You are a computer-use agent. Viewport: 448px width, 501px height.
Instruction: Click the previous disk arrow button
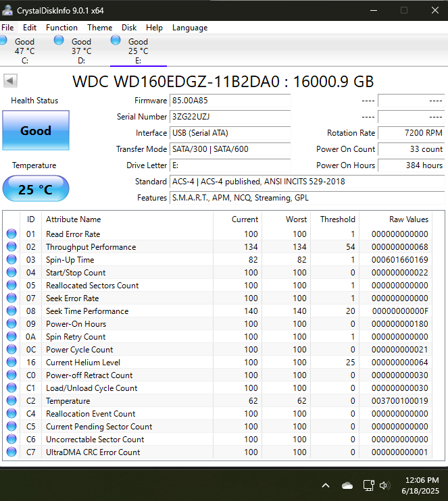[x=10, y=80]
